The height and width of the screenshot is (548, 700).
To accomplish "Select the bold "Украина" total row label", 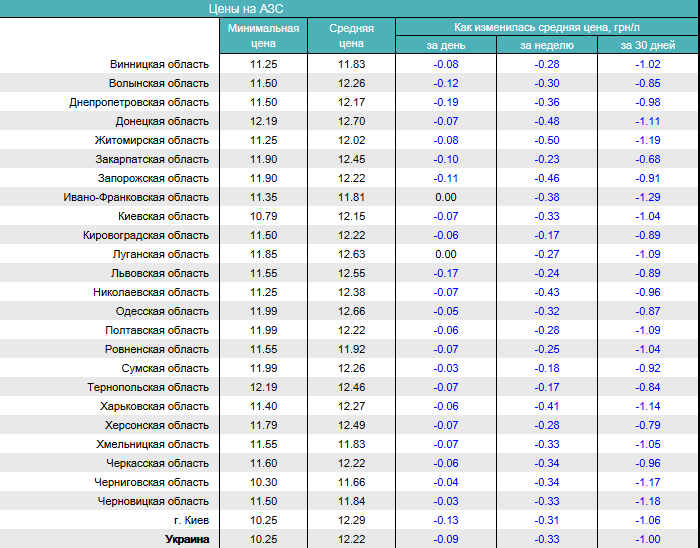I will [187, 539].
